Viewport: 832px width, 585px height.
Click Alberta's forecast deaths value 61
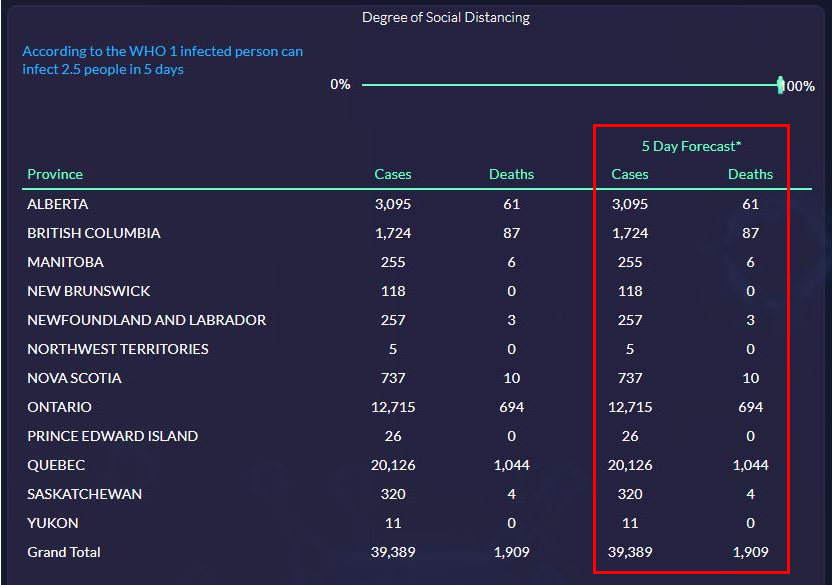[750, 204]
